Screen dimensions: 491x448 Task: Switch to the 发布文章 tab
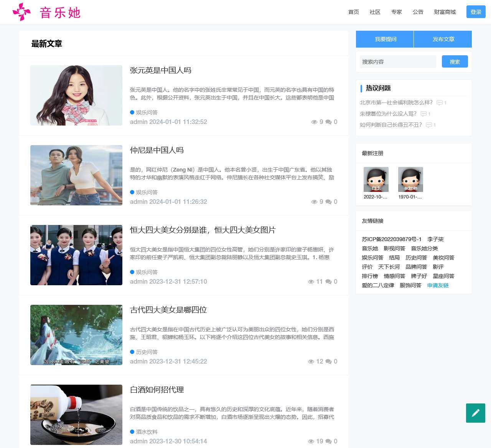pyautogui.click(x=443, y=39)
